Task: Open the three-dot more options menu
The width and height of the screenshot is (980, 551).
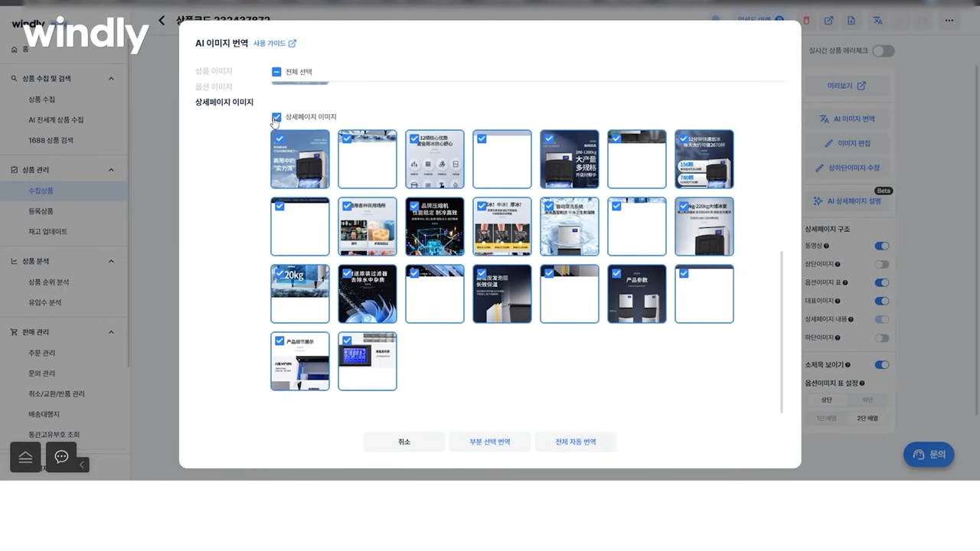Action: click(949, 21)
